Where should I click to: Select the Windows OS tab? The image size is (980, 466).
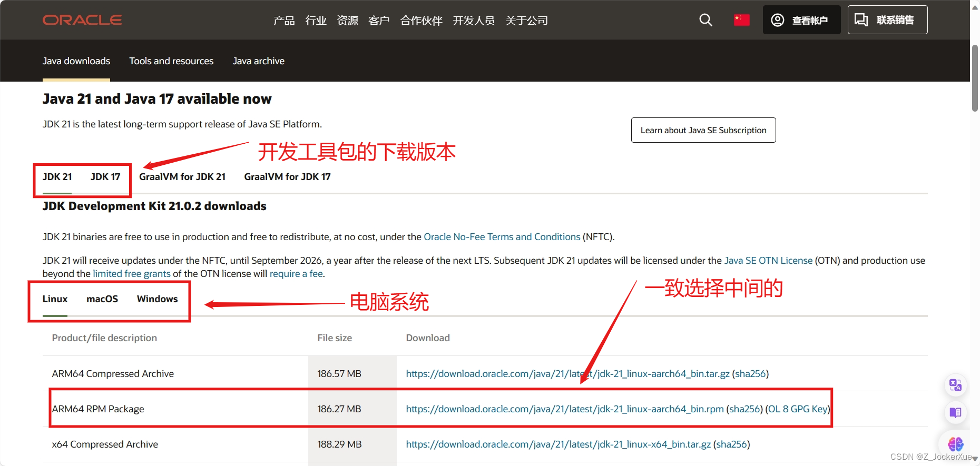157,299
